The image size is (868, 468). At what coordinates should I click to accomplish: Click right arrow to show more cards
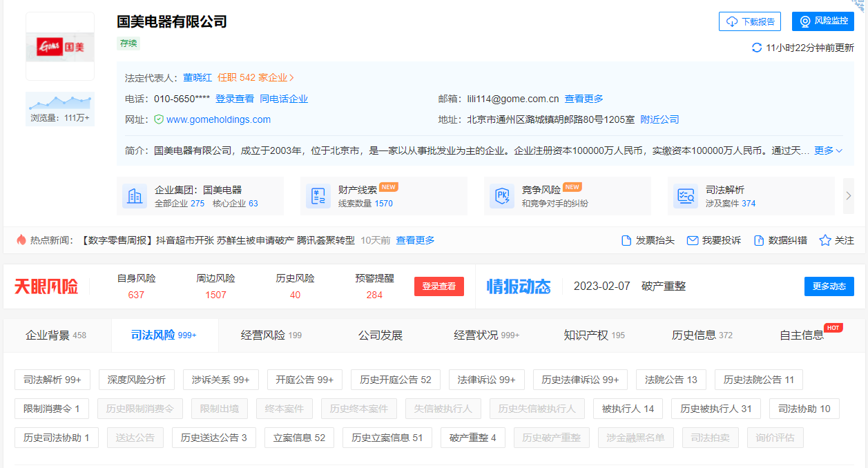coord(849,196)
